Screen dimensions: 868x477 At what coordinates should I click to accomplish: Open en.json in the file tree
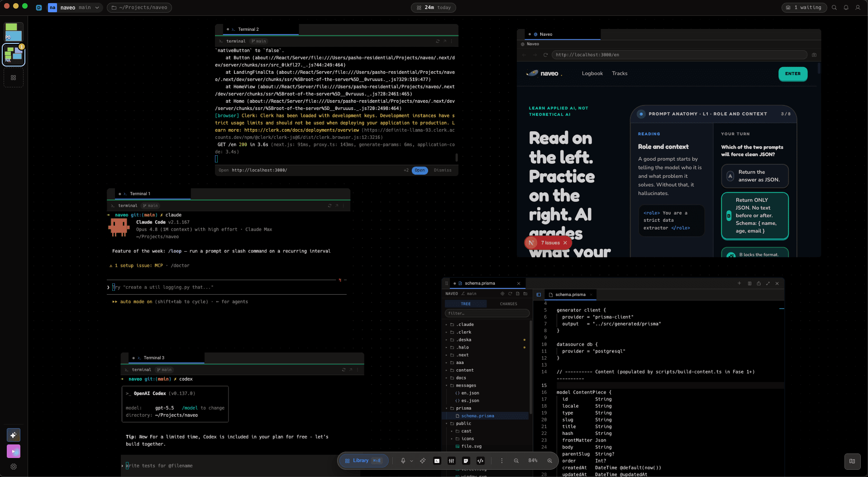point(484,393)
